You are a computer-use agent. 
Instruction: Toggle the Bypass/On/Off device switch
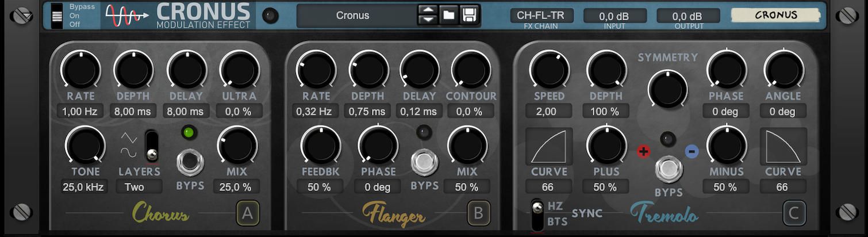click(x=56, y=16)
